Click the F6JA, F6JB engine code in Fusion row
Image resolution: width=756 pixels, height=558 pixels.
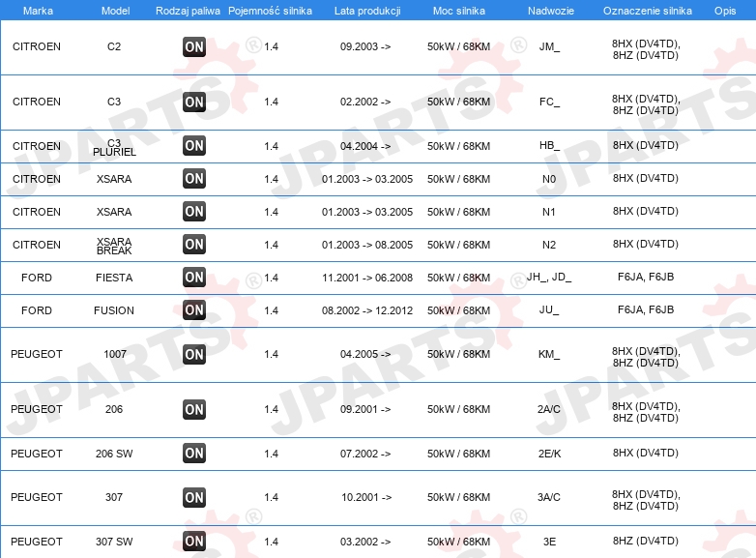(x=646, y=309)
